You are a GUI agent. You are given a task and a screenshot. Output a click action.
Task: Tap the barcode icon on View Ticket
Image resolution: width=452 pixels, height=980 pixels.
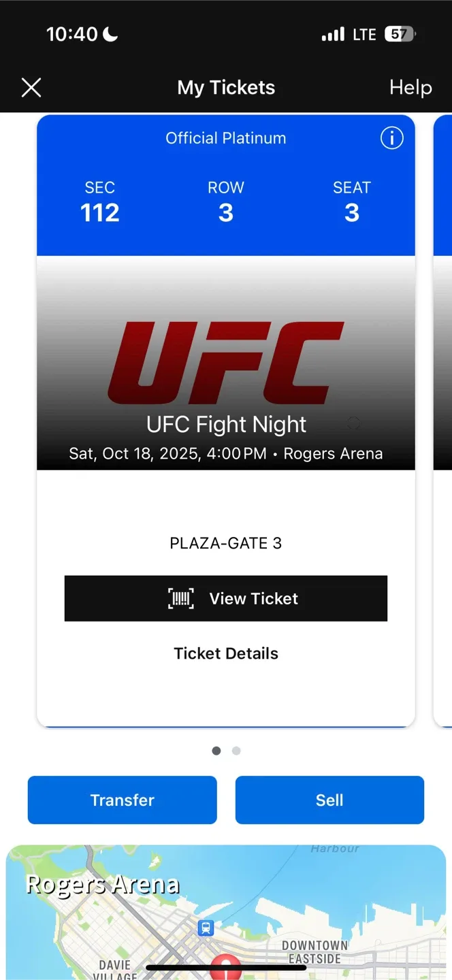coord(181,599)
